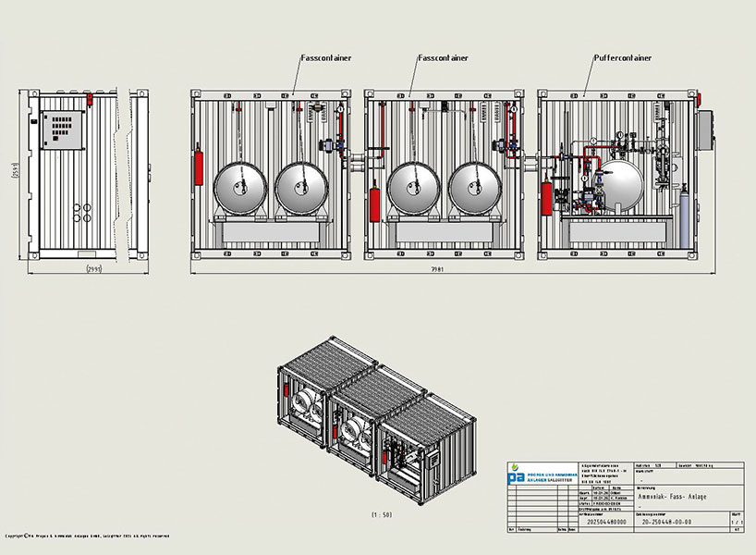
Task: Select the sheet number 1 / 1 field
Action: pyautogui.click(x=736, y=522)
